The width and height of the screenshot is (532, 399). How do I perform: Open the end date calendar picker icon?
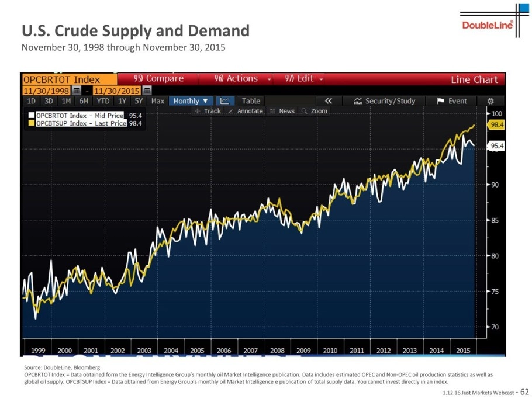pos(147,91)
